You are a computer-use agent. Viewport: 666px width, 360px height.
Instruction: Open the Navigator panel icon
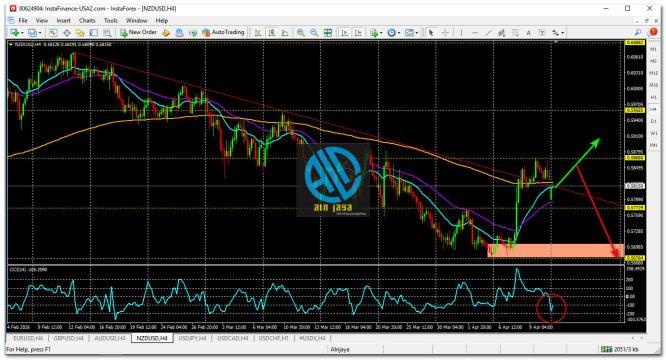click(80, 32)
